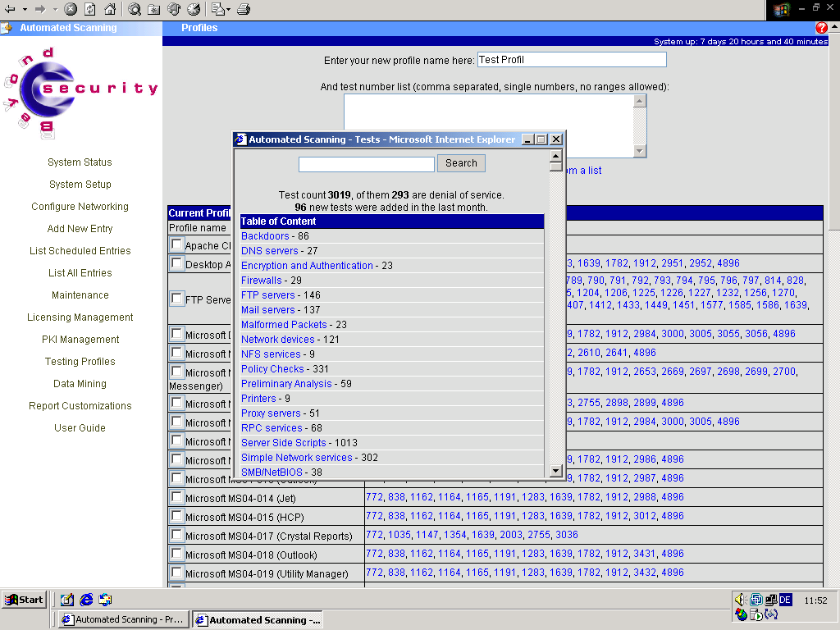The height and width of the screenshot is (630, 840).
Task: Go to the Home page icon
Action: coord(110,9)
